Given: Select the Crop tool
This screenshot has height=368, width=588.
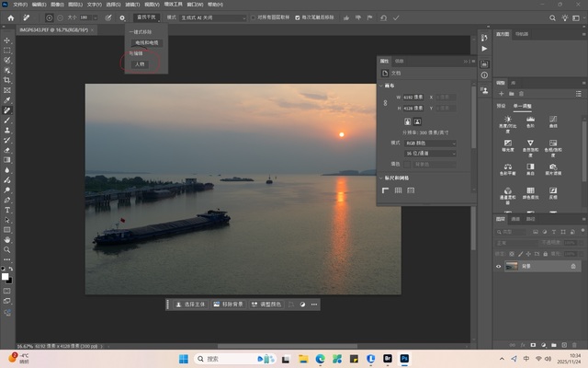Looking at the screenshot, I should (x=7, y=80).
